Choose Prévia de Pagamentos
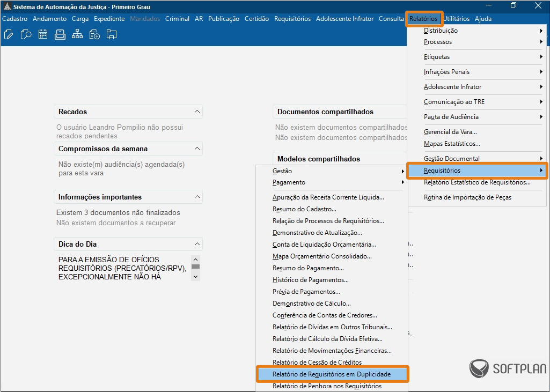Screen dimensions: 550x392 point(332,292)
